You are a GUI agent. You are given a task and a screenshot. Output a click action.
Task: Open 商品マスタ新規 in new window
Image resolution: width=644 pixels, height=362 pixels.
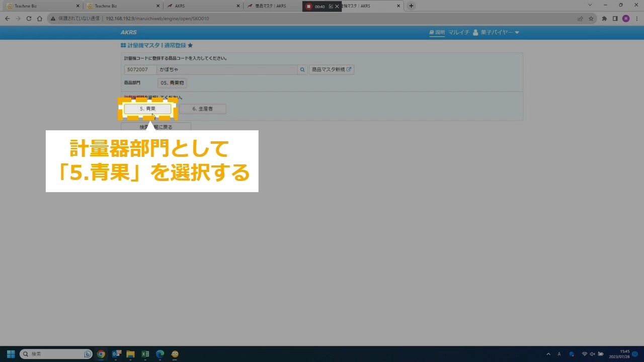coord(331,70)
